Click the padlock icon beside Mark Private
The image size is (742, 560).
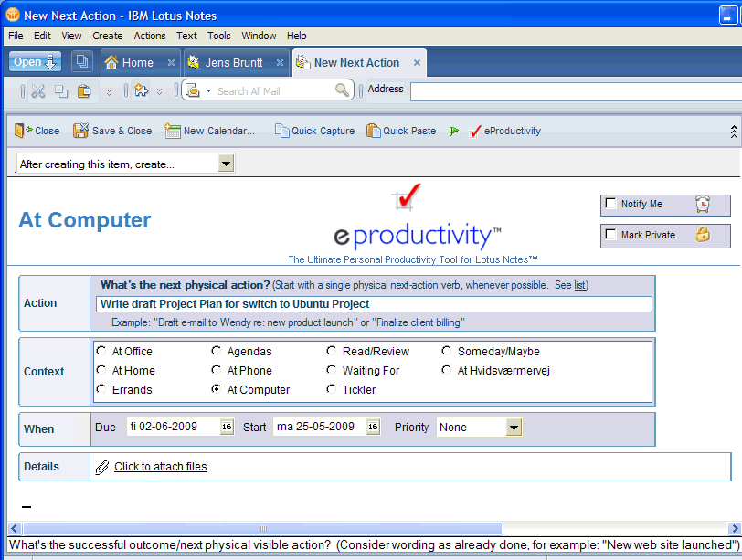[x=703, y=234]
